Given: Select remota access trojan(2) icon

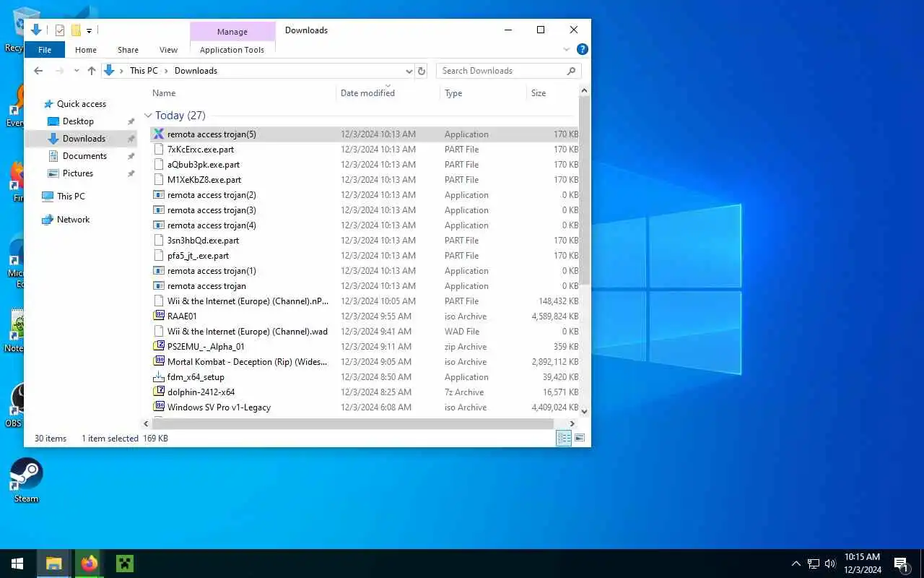Looking at the screenshot, I should (160, 195).
